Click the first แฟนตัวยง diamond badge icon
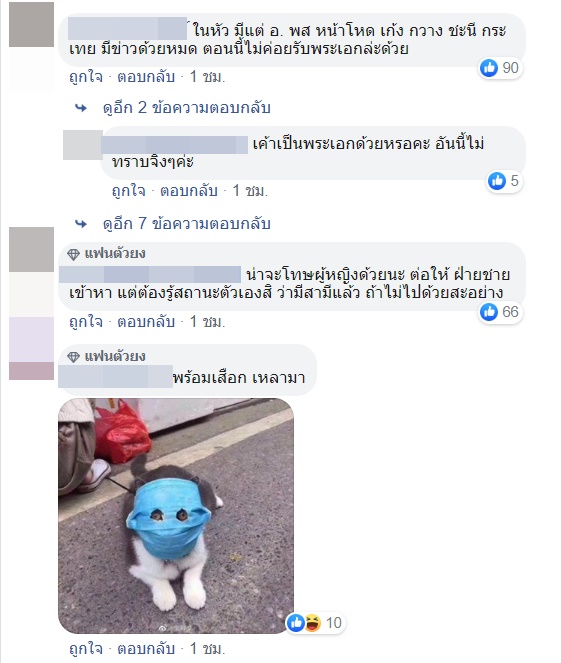This screenshot has width=561, height=663. pyautogui.click(x=74, y=254)
